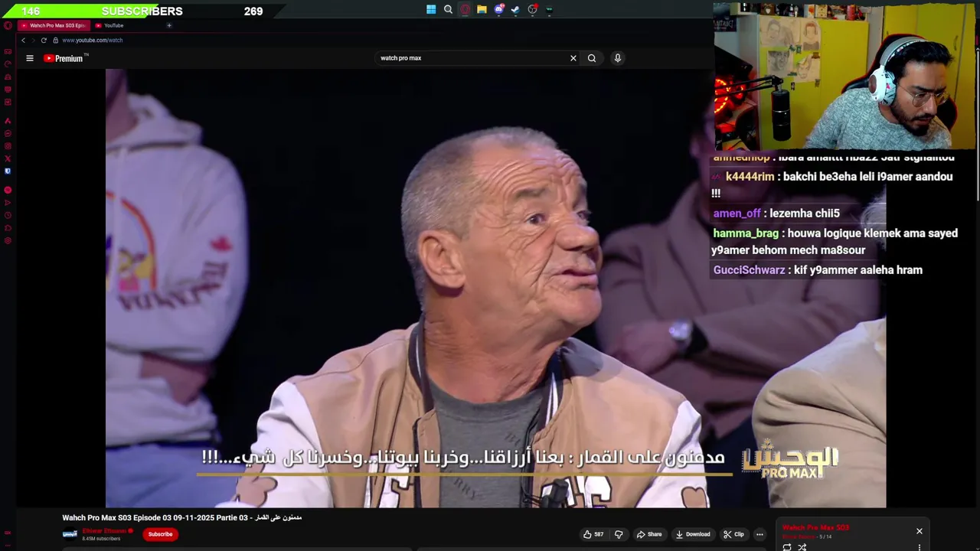Open Messenger in the Opera sidebar

pyautogui.click(x=8, y=133)
